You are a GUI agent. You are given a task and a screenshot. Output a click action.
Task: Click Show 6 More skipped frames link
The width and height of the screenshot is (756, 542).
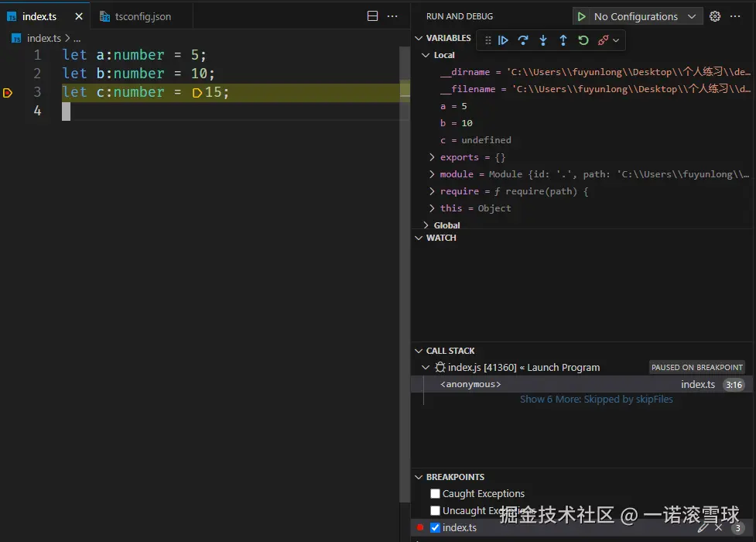[596, 400]
